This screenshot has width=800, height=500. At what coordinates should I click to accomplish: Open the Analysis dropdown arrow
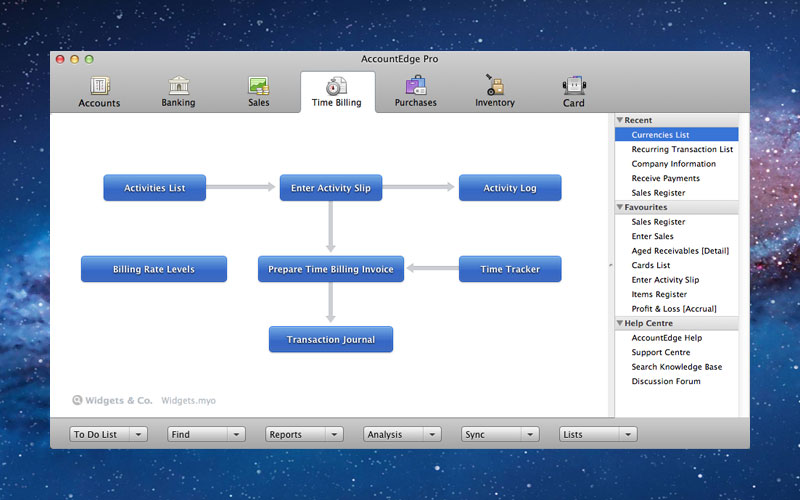[432, 434]
